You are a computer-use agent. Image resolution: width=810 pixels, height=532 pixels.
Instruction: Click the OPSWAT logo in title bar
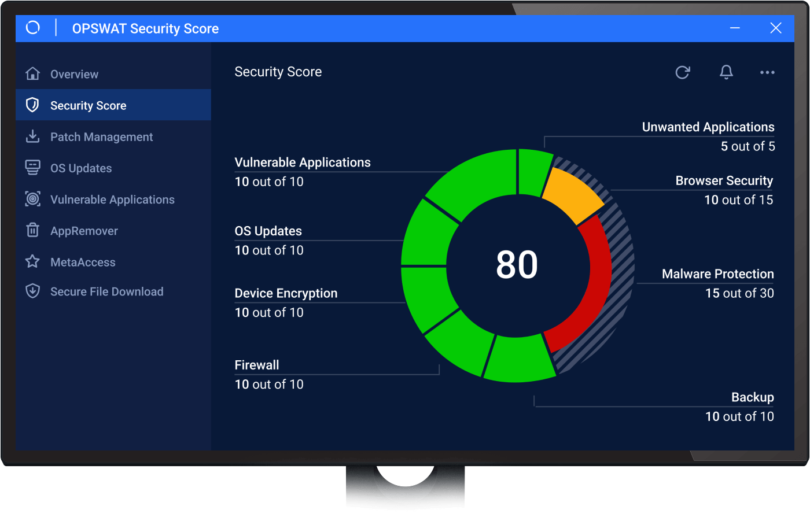(33, 28)
